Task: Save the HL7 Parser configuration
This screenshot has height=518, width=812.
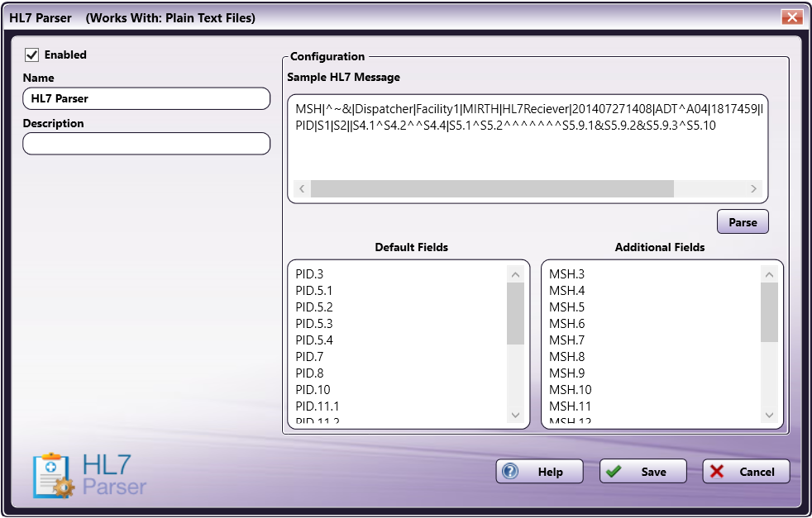Action: [643, 472]
